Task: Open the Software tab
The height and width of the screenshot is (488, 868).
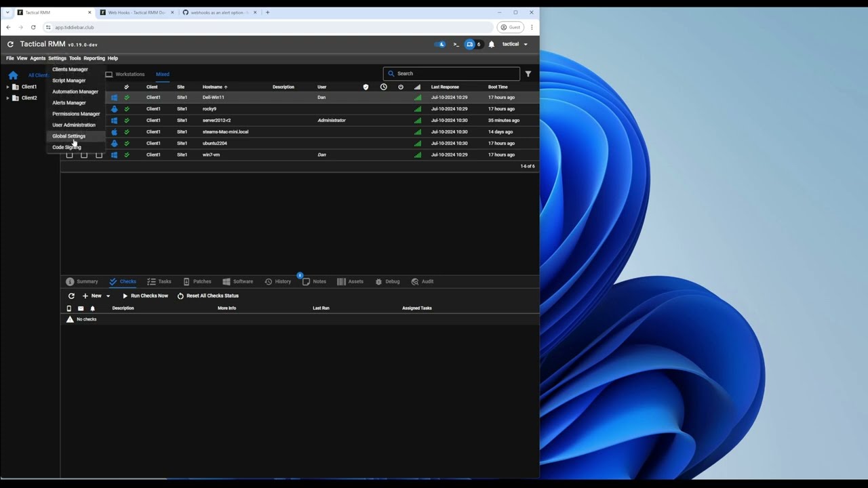Action: click(x=237, y=281)
